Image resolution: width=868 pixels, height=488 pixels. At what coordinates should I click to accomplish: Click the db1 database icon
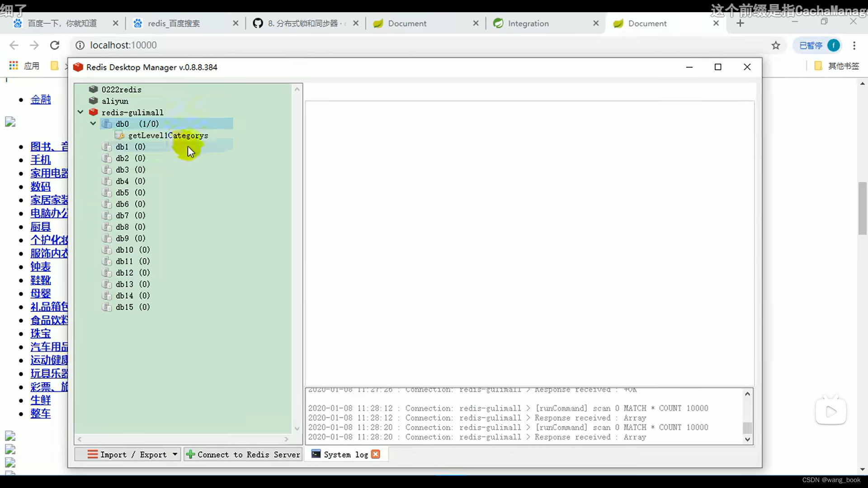(x=107, y=147)
